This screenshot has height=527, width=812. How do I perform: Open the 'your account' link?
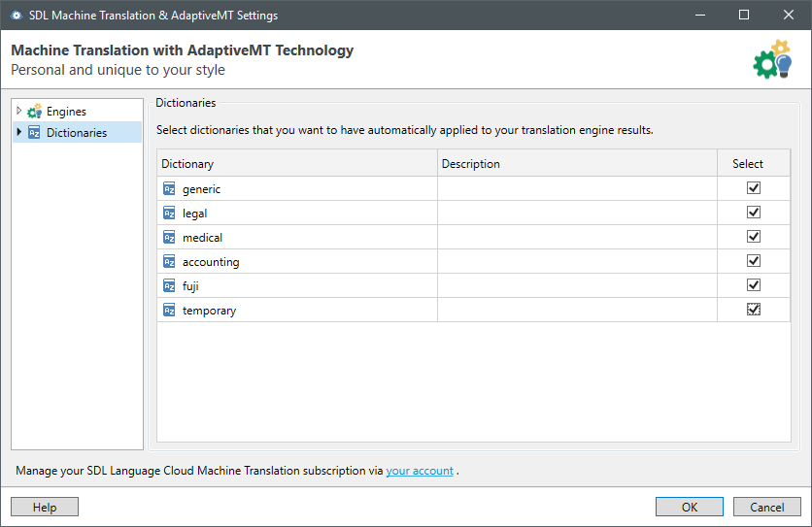[x=420, y=471]
